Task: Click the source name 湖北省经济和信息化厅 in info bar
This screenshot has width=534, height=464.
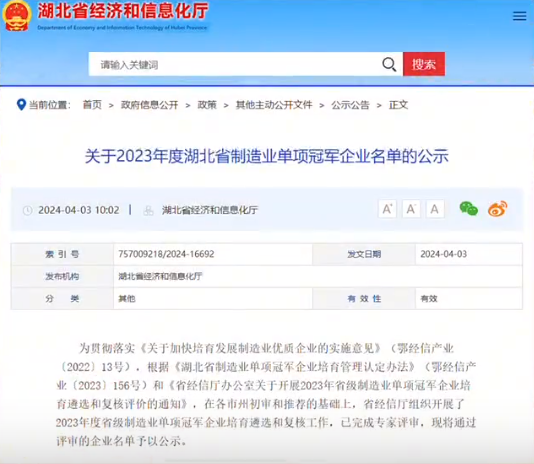Action: click(210, 210)
